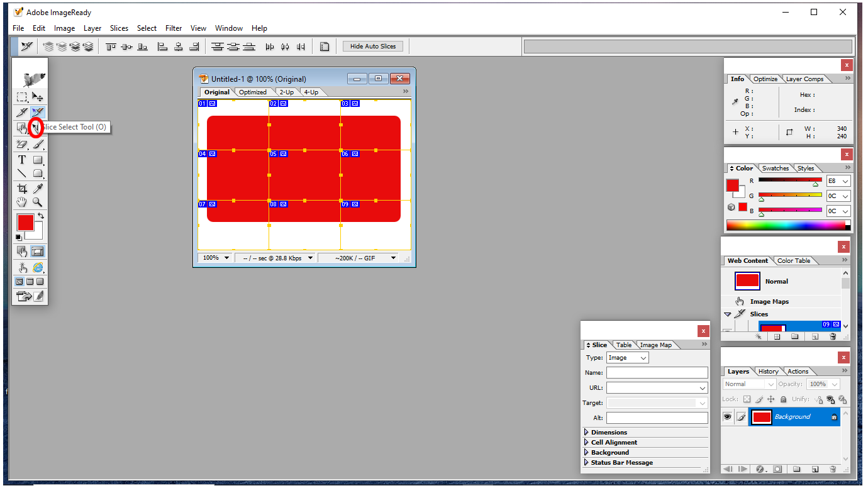The width and height of the screenshot is (868, 493).
Task: Click the Hide Auto Slices button
Action: click(x=373, y=46)
